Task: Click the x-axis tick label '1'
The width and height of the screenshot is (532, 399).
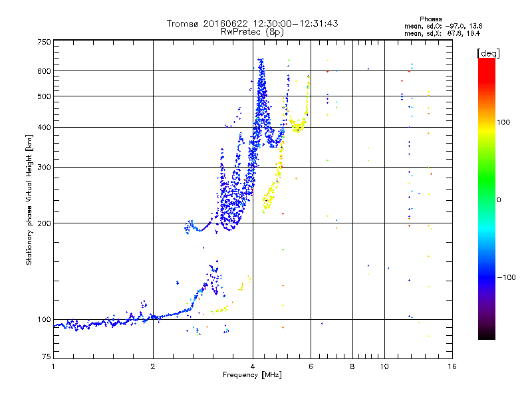Action: click(53, 366)
